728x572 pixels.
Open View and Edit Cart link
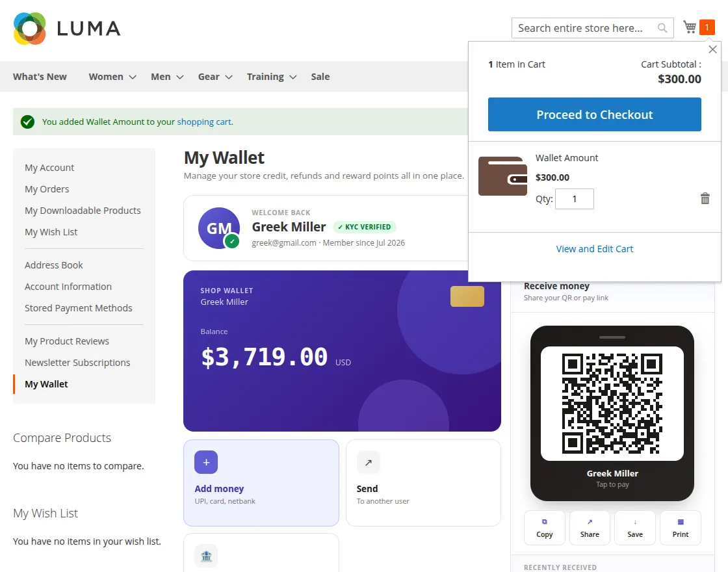(594, 249)
